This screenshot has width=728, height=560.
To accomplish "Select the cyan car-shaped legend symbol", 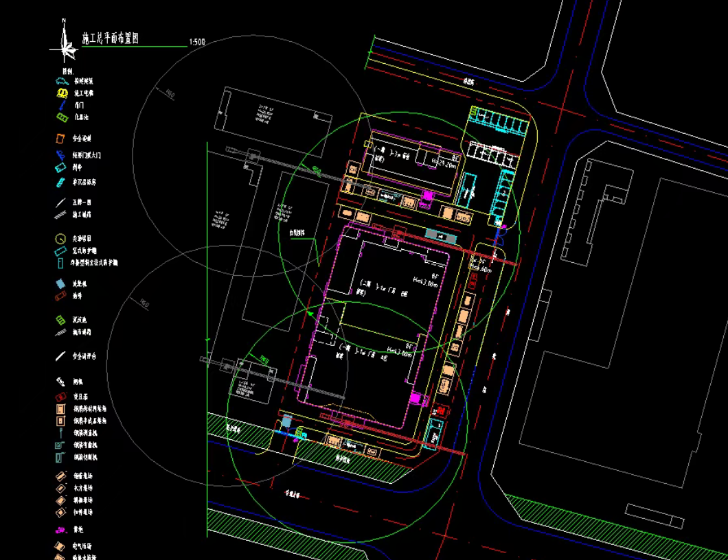I will click(62, 81).
